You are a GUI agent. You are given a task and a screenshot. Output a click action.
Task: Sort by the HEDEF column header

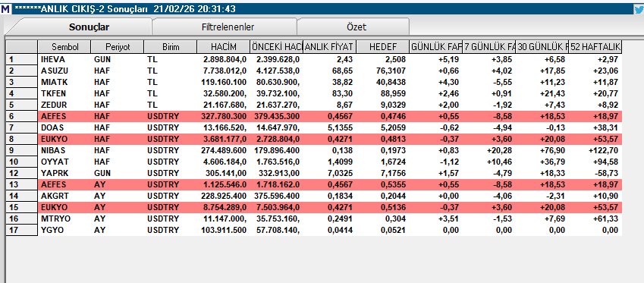click(x=382, y=47)
